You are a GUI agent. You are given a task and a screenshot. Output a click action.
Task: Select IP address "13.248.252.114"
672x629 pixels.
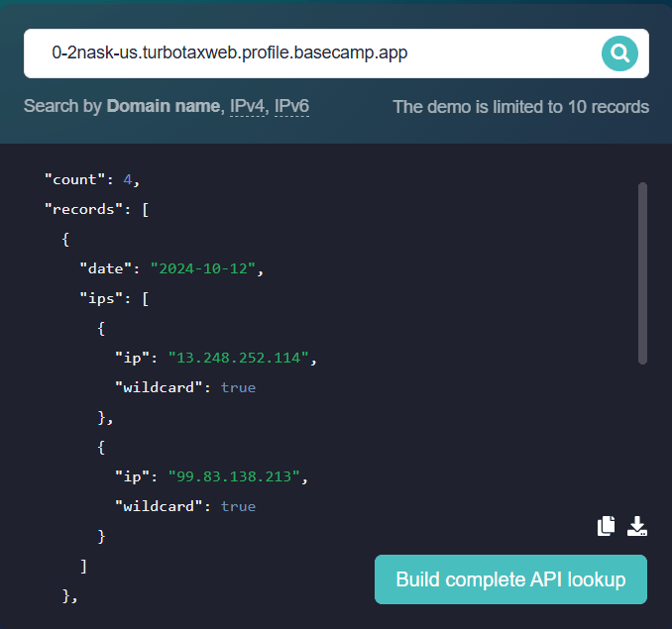pyautogui.click(x=238, y=358)
